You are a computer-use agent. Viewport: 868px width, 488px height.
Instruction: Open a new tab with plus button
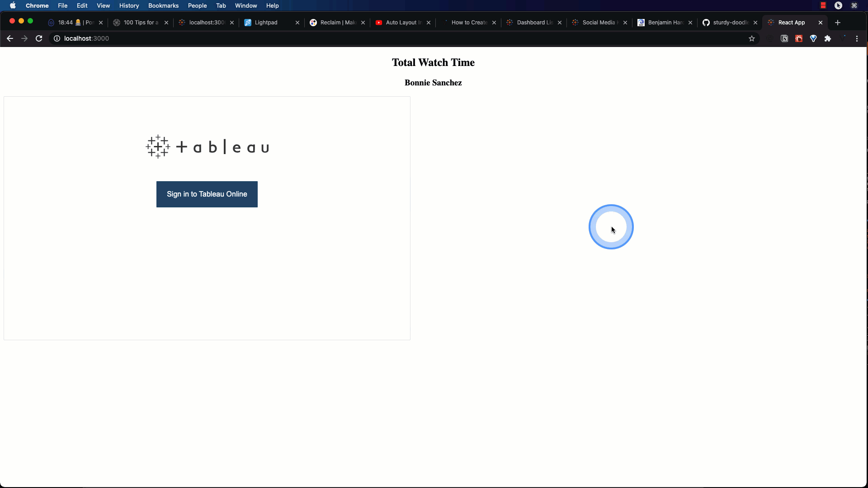838,23
